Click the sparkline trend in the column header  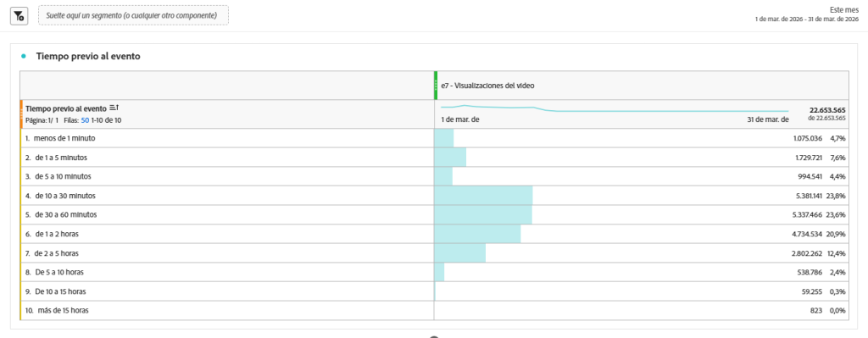pyautogui.click(x=615, y=108)
